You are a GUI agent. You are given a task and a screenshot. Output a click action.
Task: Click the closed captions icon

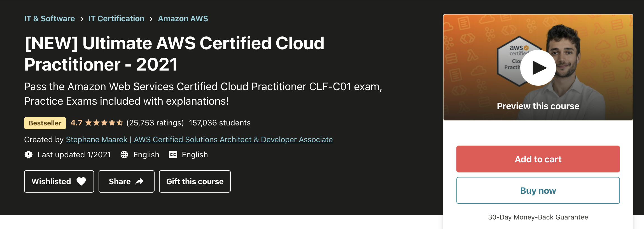click(173, 155)
